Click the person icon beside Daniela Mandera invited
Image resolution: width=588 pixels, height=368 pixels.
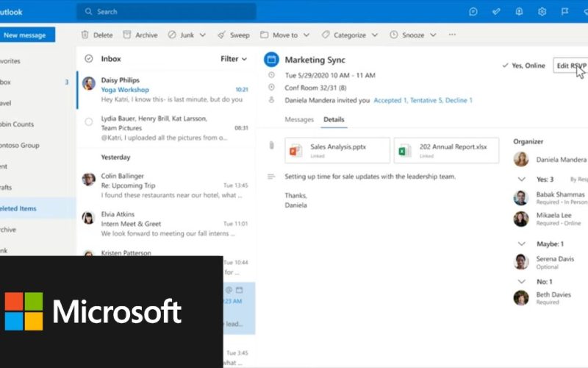271,100
